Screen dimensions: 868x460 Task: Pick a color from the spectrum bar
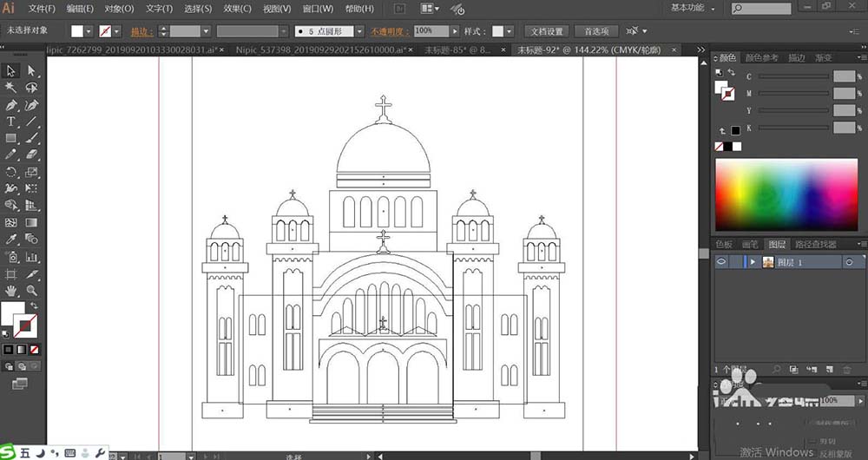pyautogui.click(x=785, y=195)
